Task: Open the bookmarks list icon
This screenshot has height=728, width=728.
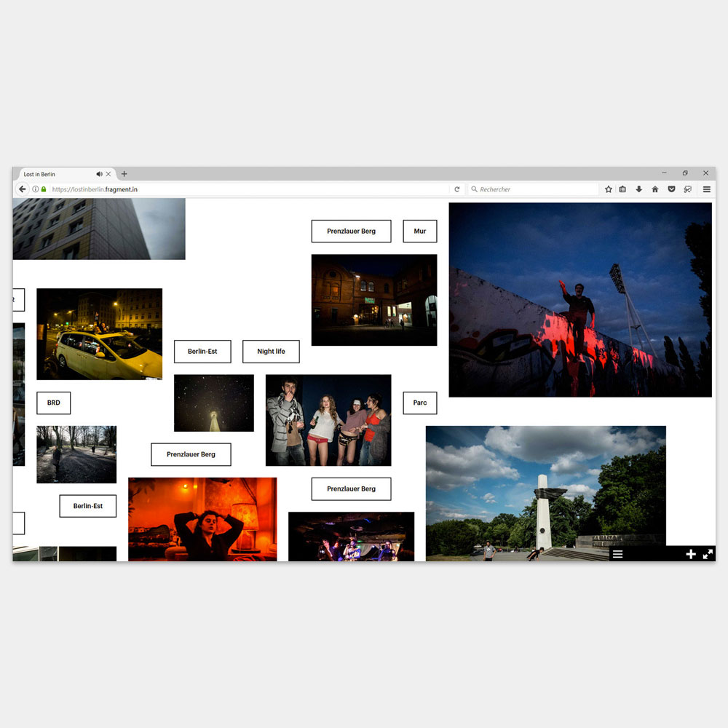Action: (x=622, y=189)
